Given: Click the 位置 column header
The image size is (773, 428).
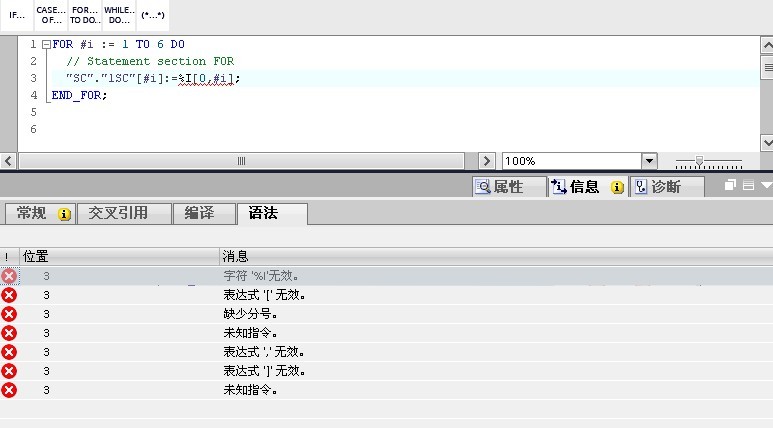Looking at the screenshot, I should [119, 256].
